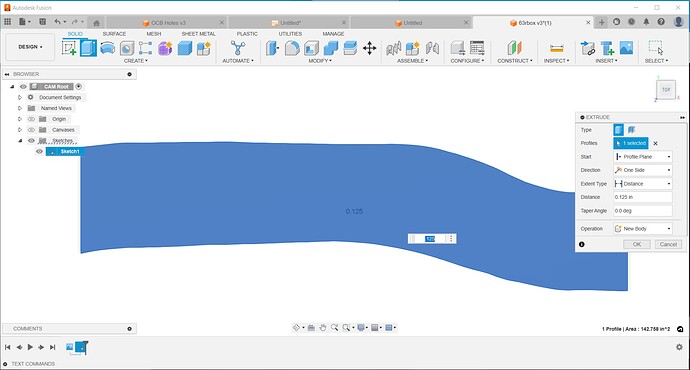
Task: Toggle visibility of Origin folder
Action: click(x=31, y=119)
